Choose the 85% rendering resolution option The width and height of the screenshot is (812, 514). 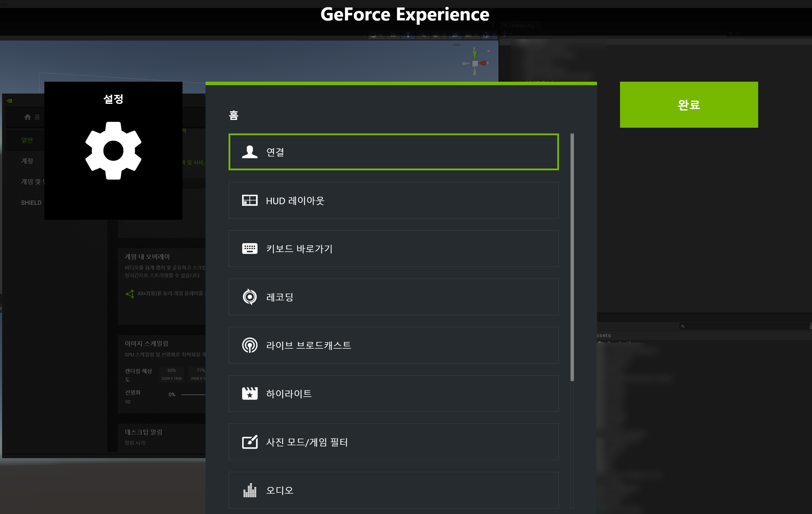coord(171,374)
